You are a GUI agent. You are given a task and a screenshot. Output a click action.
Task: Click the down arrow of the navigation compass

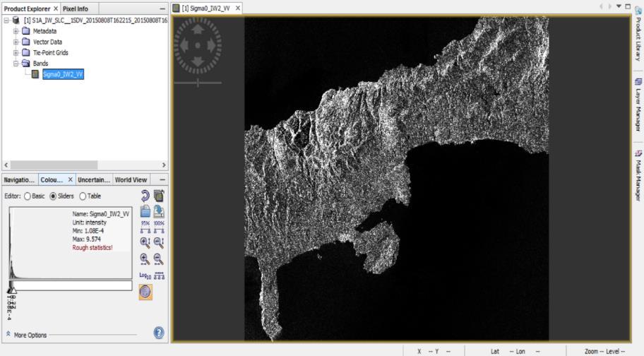(198, 62)
